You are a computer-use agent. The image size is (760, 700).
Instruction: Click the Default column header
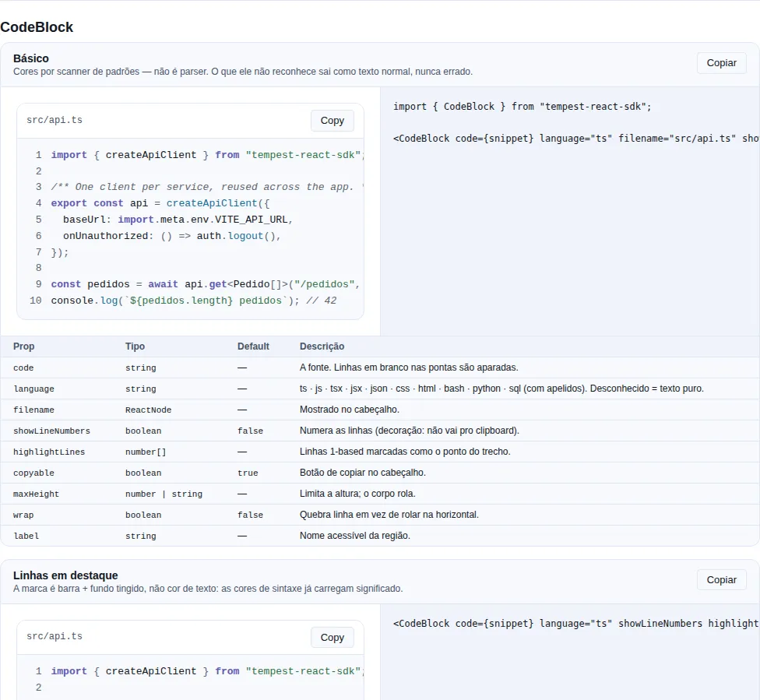253,346
